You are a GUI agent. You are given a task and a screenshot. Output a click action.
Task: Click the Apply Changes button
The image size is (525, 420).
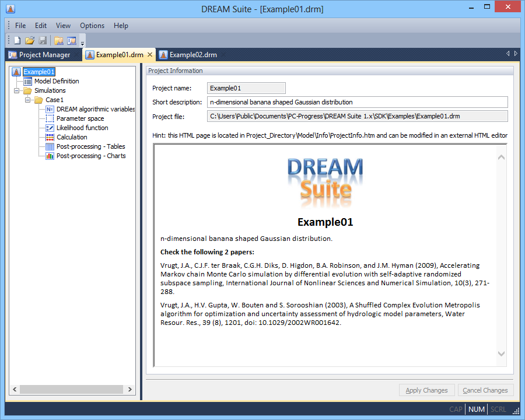click(426, 390)
